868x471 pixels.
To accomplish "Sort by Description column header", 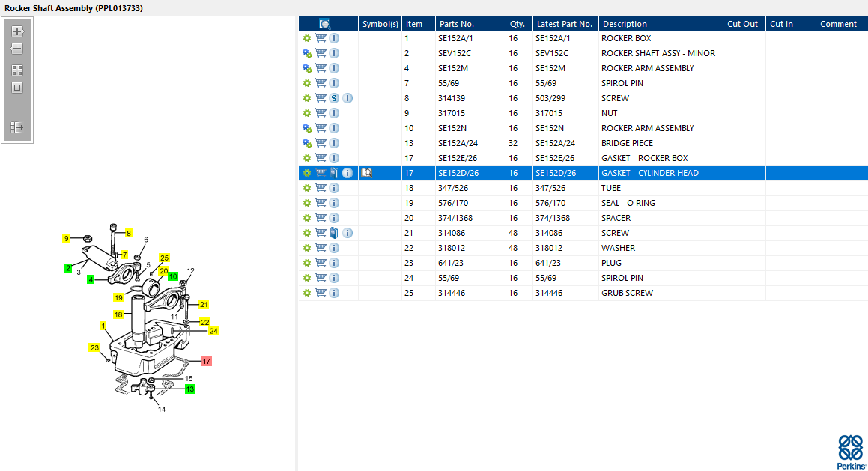I will (x=661, y=24).
